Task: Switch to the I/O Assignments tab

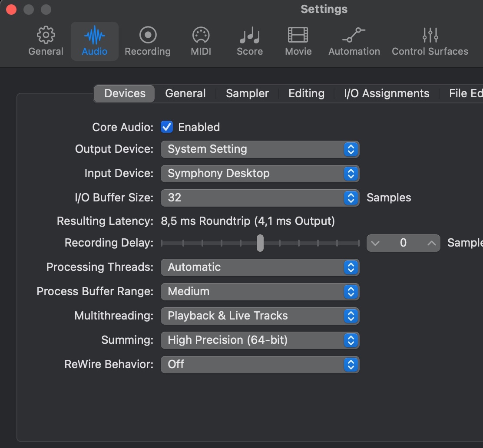Action: (x=387, y=94)
